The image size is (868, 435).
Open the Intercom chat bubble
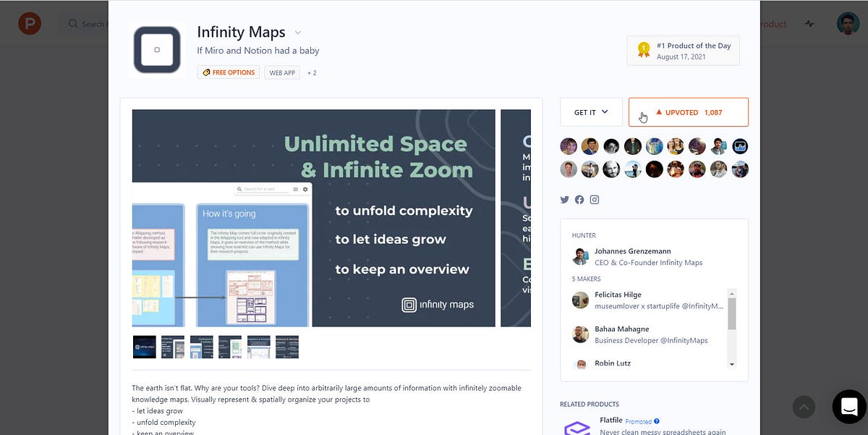click(x=849, y=406)
